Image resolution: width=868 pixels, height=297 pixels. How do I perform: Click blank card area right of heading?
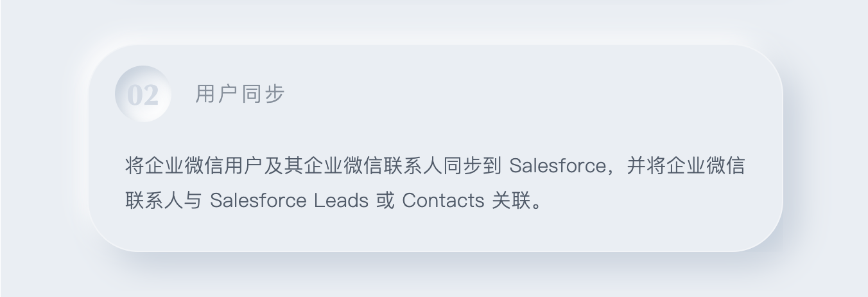click(x=514, y=94)
